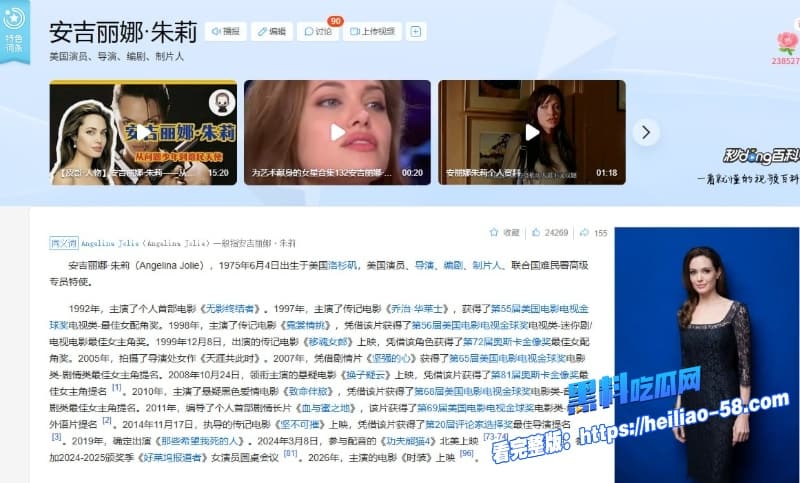Open the 洛杉矶 link
Screen dimensions: 800x483
pos(342,265)
